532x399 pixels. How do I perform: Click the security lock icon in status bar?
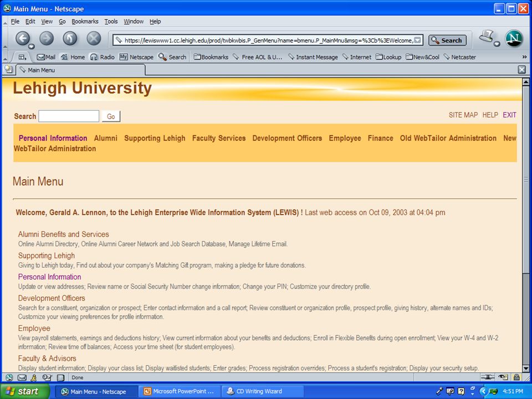point(516,377)
